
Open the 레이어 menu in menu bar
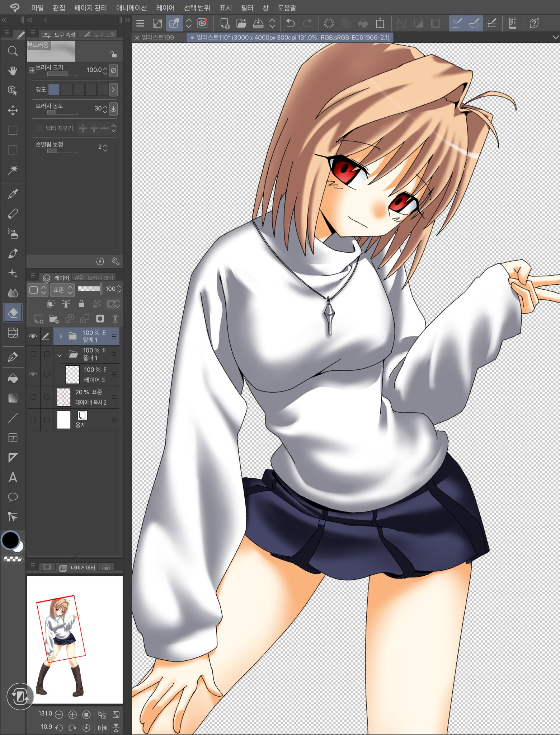(165, 8)
